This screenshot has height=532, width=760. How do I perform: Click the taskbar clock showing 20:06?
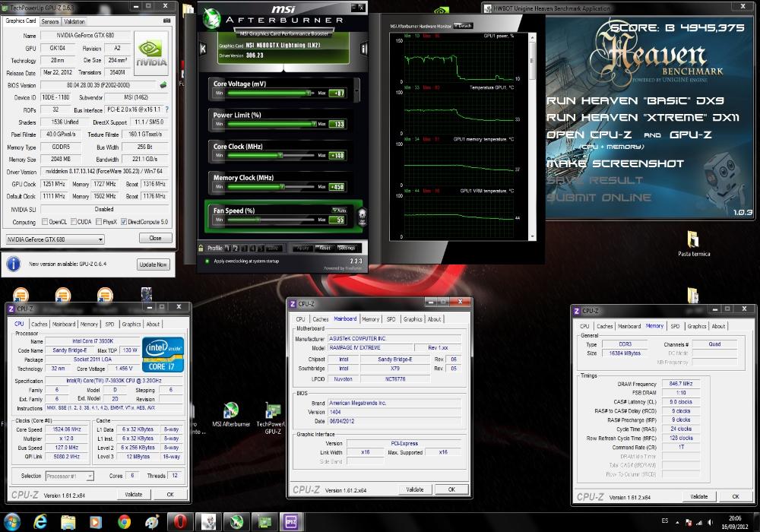[x=734, y=522]
